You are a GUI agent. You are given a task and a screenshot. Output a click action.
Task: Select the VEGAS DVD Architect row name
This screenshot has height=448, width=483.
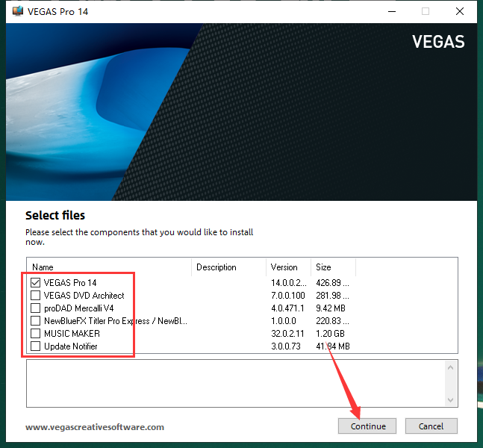pos(84,296)
